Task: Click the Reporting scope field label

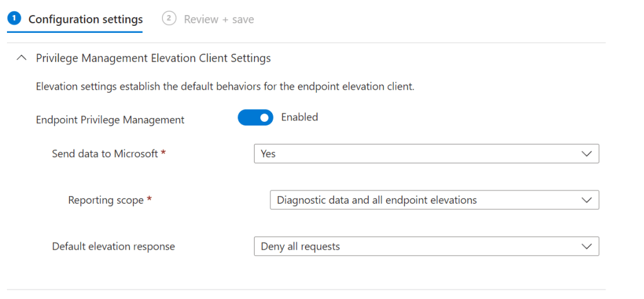Action: [106, 201]
